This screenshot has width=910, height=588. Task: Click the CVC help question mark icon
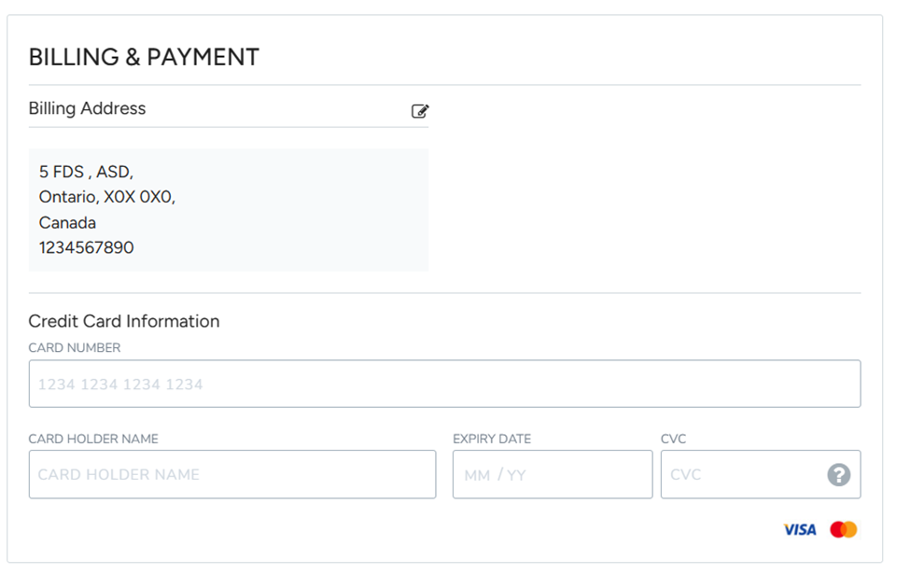(x=838, y=475)
